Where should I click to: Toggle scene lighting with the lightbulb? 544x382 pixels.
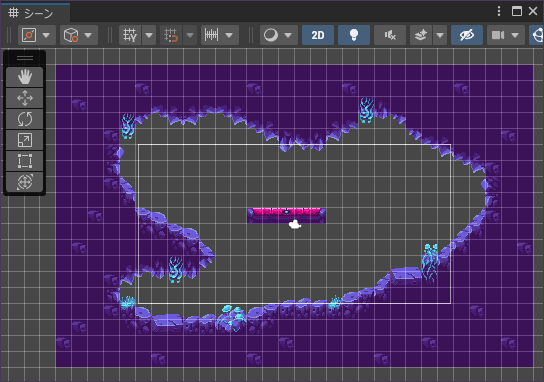[x=354, y=35]
